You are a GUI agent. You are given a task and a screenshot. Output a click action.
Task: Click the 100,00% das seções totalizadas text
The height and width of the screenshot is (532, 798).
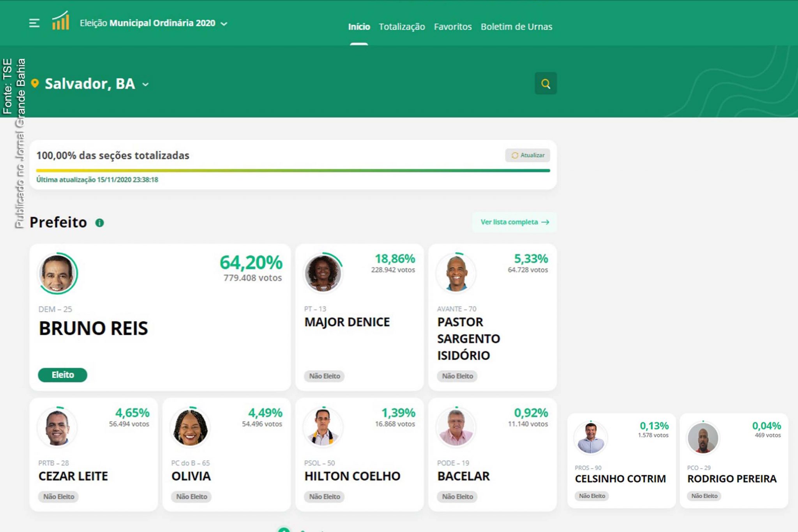tap(113, 156)
